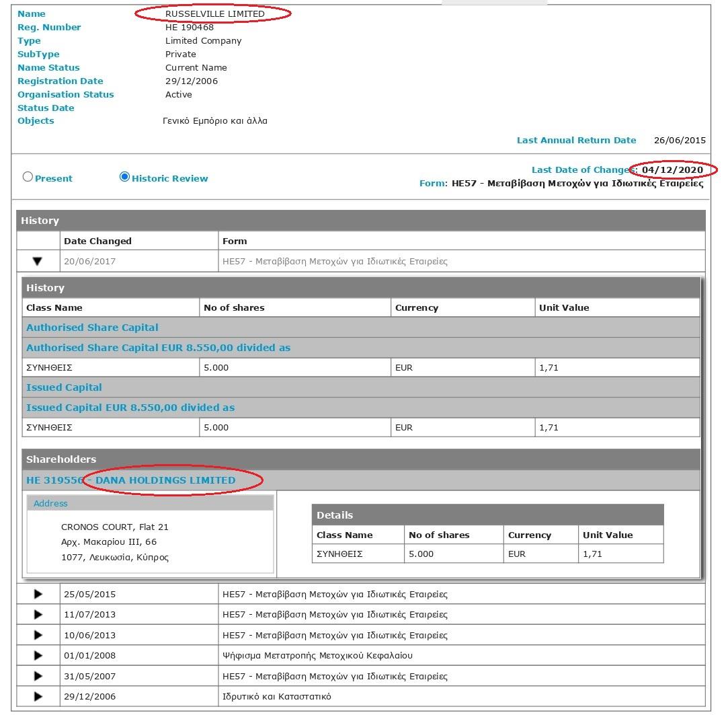Screen dimensions: 728x715
Task: Expand the 01/01/2008 history row
Action: (38, 656)
